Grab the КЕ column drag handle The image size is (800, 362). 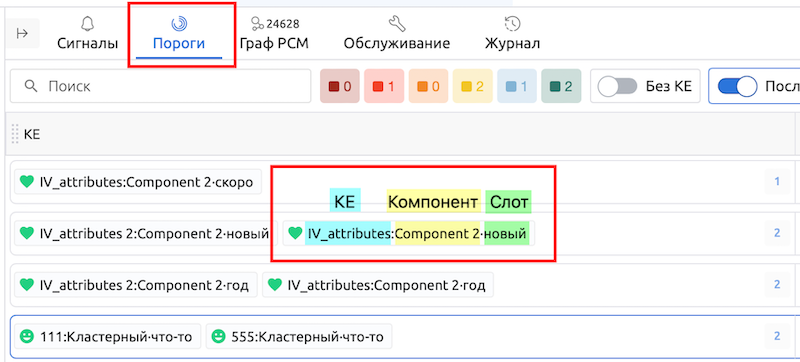[15, 134]
